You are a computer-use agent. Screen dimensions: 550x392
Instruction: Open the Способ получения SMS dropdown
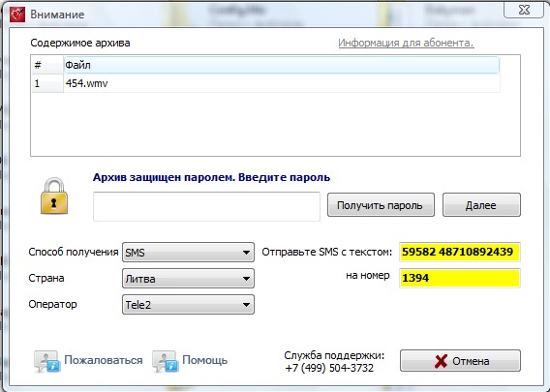click(x=188, y=252)
